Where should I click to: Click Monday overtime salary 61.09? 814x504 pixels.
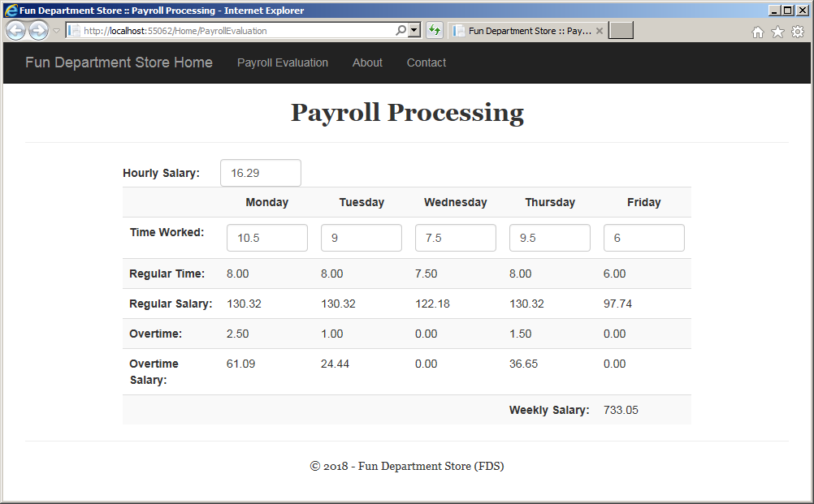tap(241, 364)
